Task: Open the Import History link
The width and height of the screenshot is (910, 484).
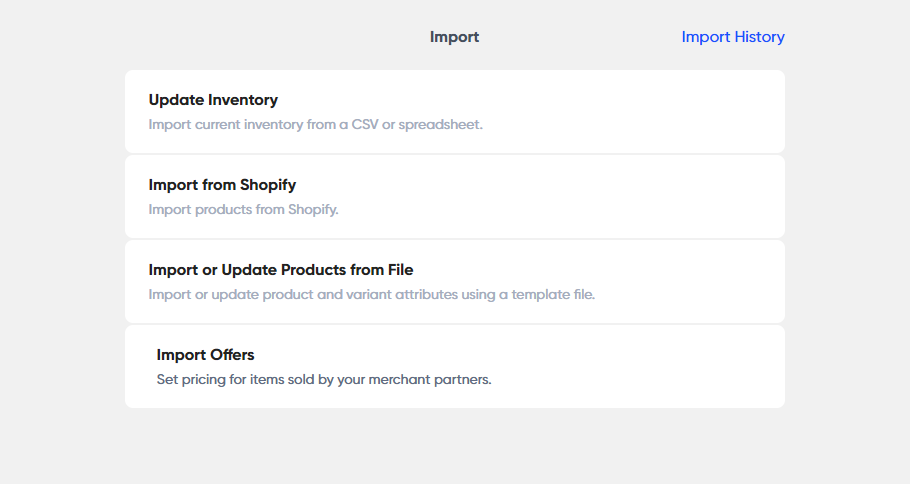Action: [732, 37]
